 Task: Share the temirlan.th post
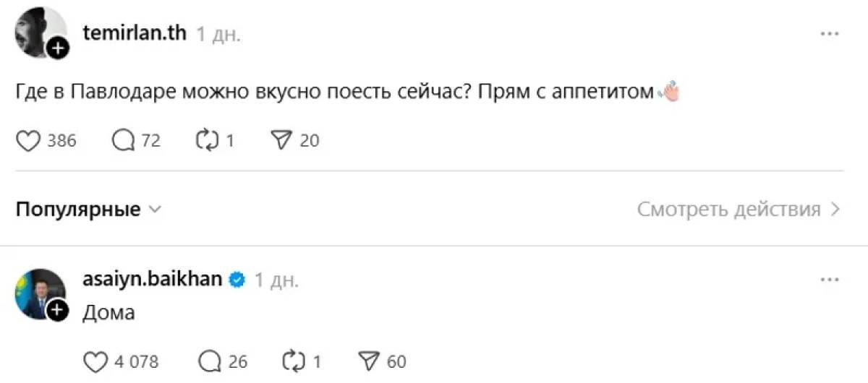click(x=279, y=141)
